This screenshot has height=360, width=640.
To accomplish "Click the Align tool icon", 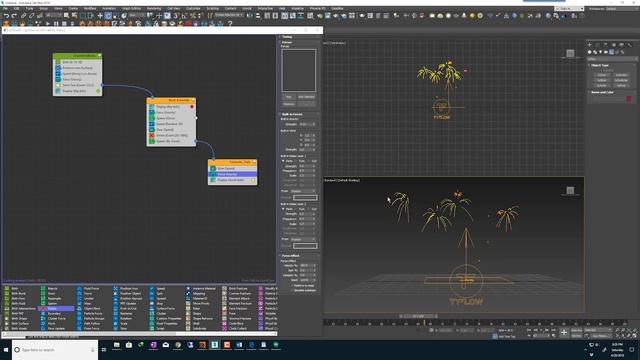I will pos(258,16).
